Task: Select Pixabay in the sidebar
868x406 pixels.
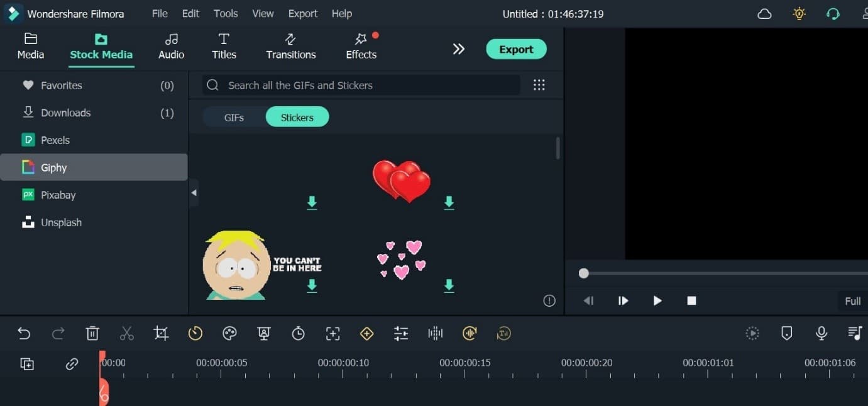Action: click(58, 195)
